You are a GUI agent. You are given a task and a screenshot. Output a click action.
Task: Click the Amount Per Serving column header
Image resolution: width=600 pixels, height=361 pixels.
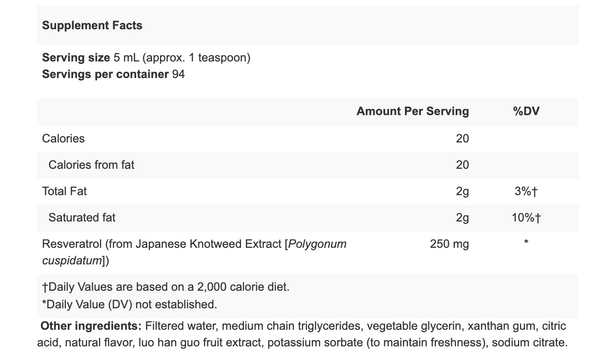[412, 111]
